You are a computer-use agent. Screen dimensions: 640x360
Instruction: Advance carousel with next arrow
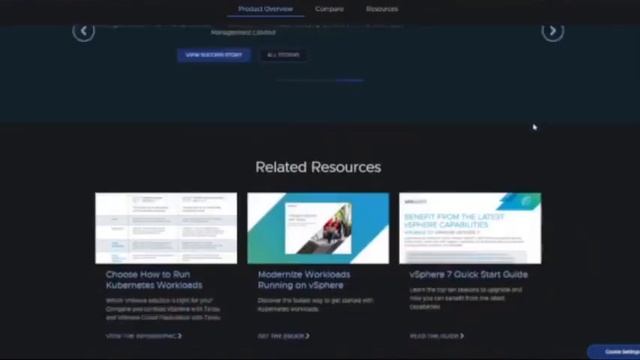tap(553, 31)
